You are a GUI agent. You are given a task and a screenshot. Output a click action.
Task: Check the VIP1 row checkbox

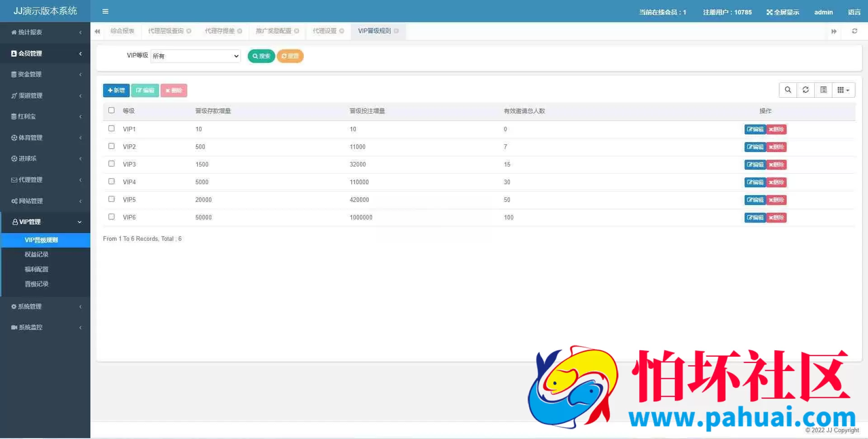point(112,129)
